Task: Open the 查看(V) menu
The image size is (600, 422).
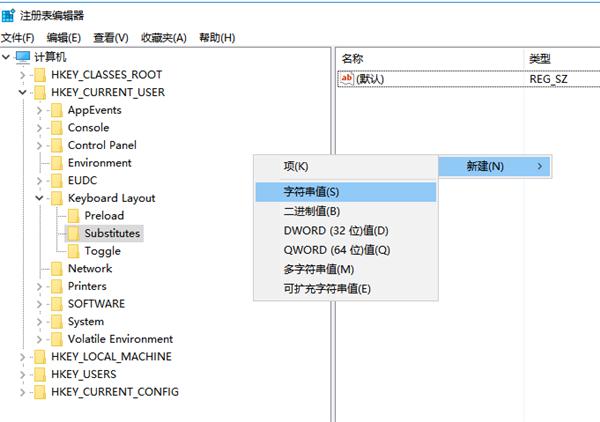Action: 111,38
